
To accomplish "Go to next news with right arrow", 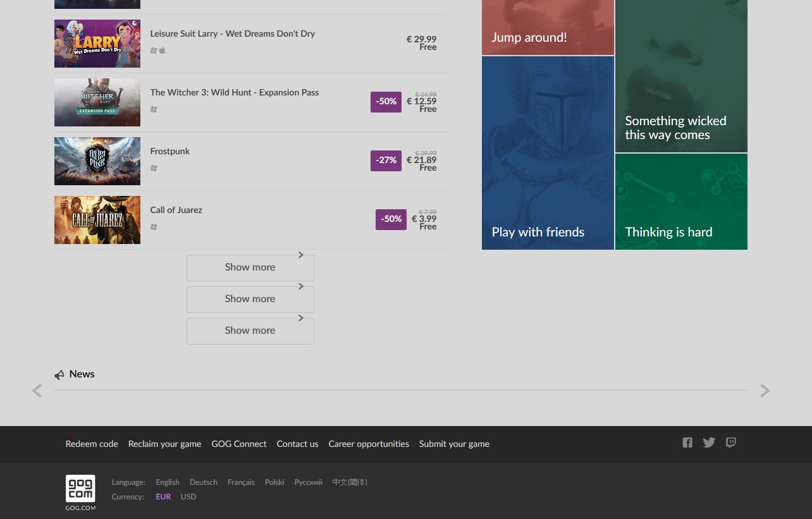I will (765, 391).
